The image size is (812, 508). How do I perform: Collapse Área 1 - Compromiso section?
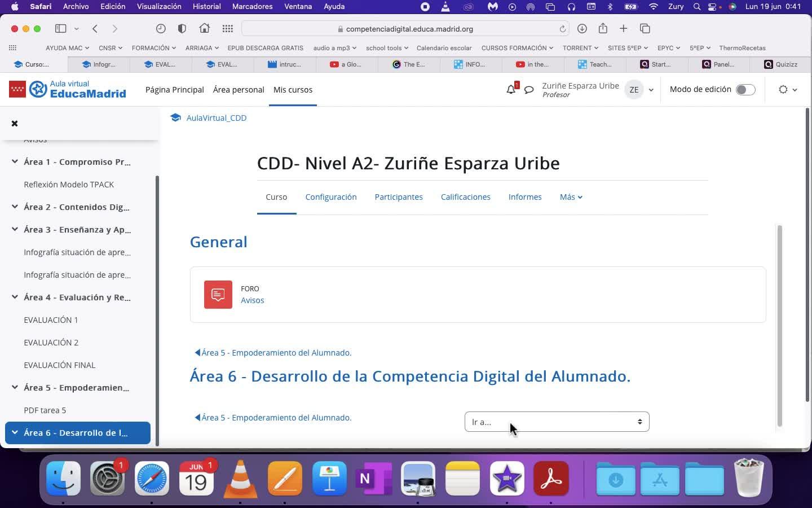click(15, 161)
